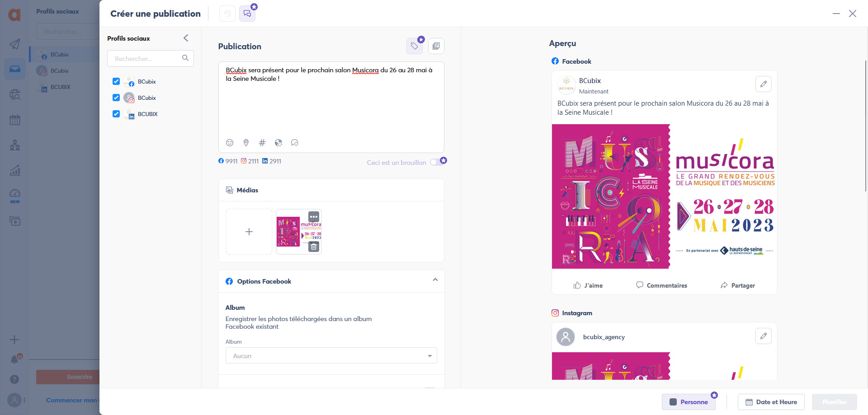Minimize the Créer une publication dialog

(836, 14)
